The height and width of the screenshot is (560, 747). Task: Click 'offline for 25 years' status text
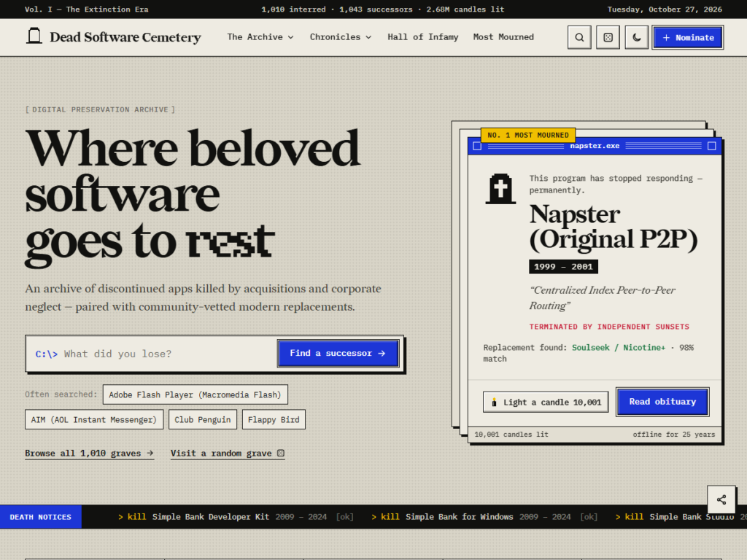pyautogui.click(x=673, y=435)
